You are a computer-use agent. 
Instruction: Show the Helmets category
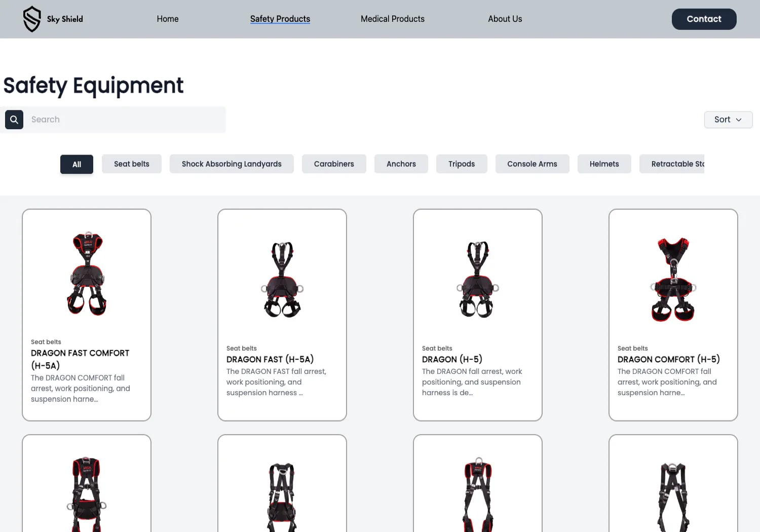[x=604, y=164]
